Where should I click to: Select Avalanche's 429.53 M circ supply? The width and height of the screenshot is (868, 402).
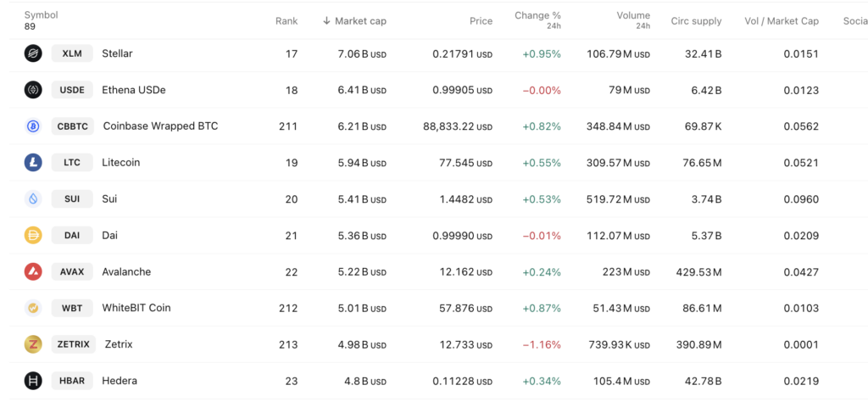point(698,272)
